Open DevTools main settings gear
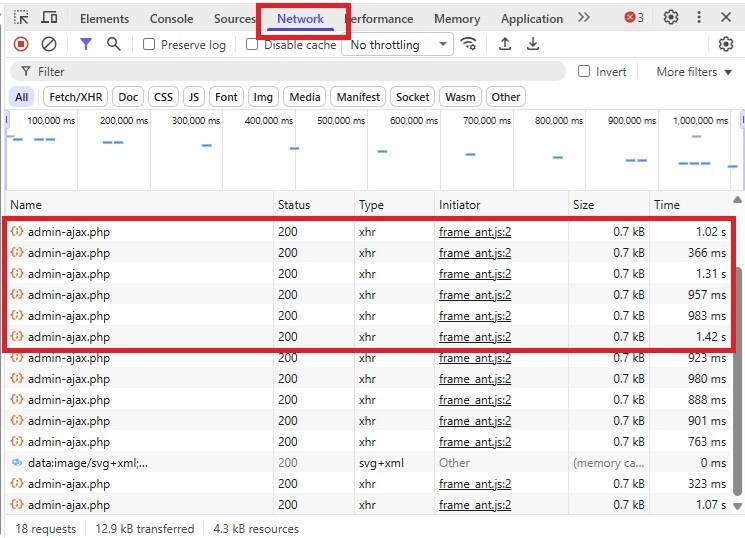Screen dimensions: 745x538 (671, 18)
